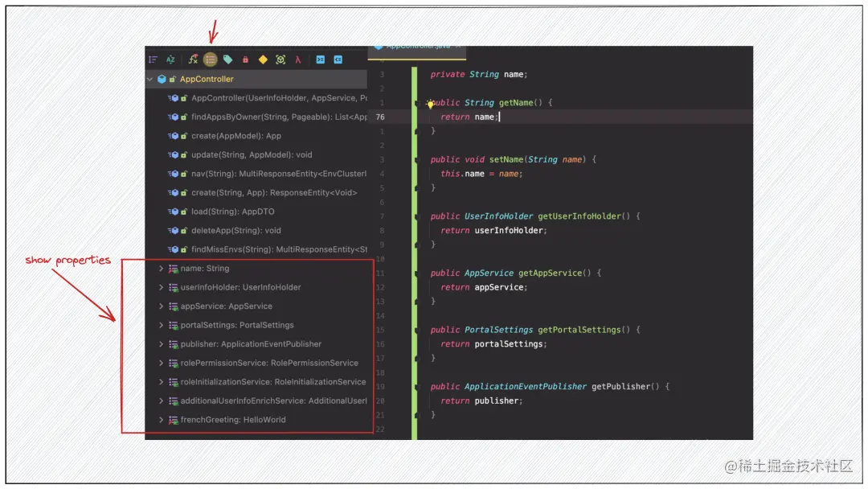Toggle Sort Alphabetically (AZ) icon
This screenshot has width=868, height=489.
point(170,60)
